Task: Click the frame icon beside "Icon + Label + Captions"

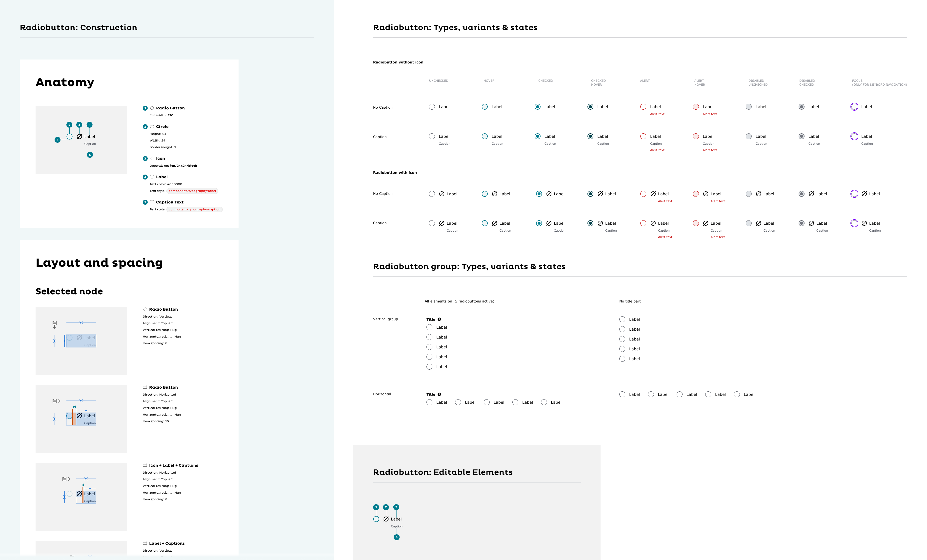Action: tap(145, 465)
